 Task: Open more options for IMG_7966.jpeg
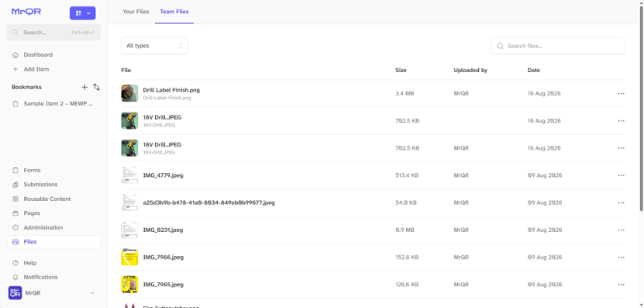621,258
